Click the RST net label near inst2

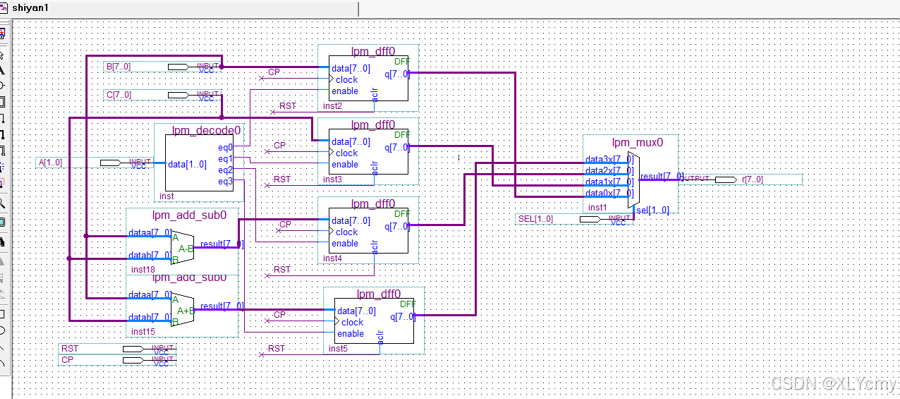click(x=287, y=106)
